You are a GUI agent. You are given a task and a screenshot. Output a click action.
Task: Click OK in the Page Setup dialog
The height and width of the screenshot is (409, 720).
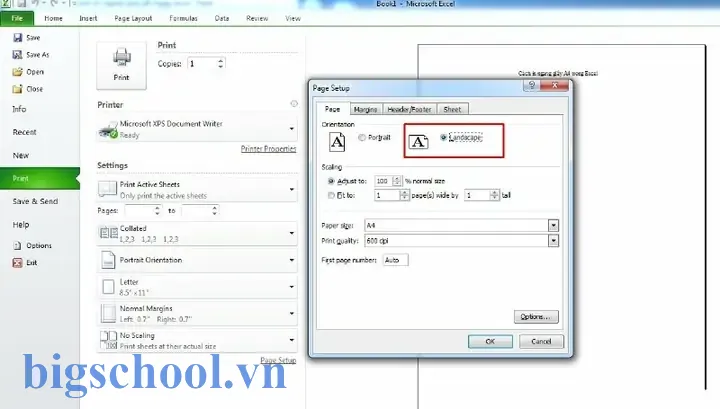(490, 342)
